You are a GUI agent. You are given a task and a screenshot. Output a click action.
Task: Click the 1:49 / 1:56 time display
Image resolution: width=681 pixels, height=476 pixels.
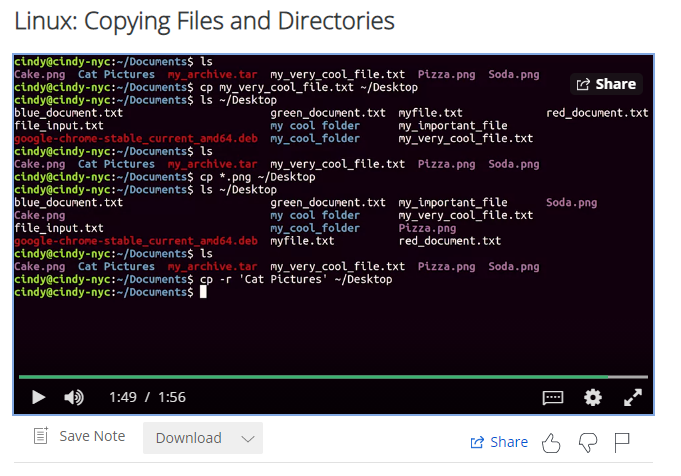pyautogui.click(x=147, y=397)
